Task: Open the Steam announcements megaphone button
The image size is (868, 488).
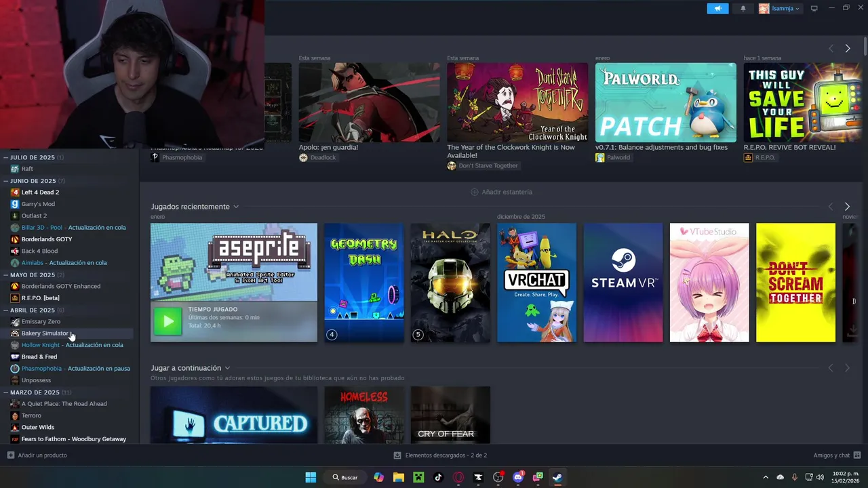Action: [x=717, y=9]
